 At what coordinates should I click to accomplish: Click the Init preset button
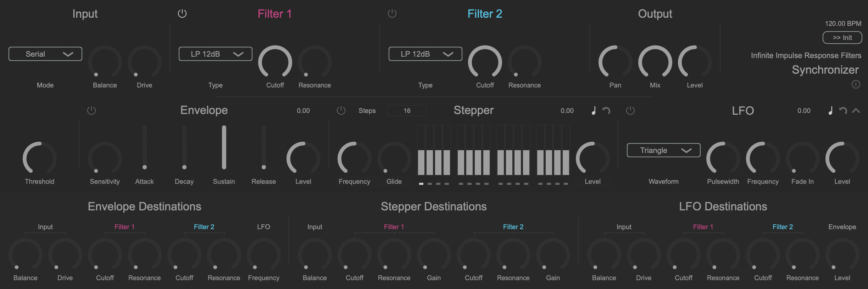click(842, 38)
